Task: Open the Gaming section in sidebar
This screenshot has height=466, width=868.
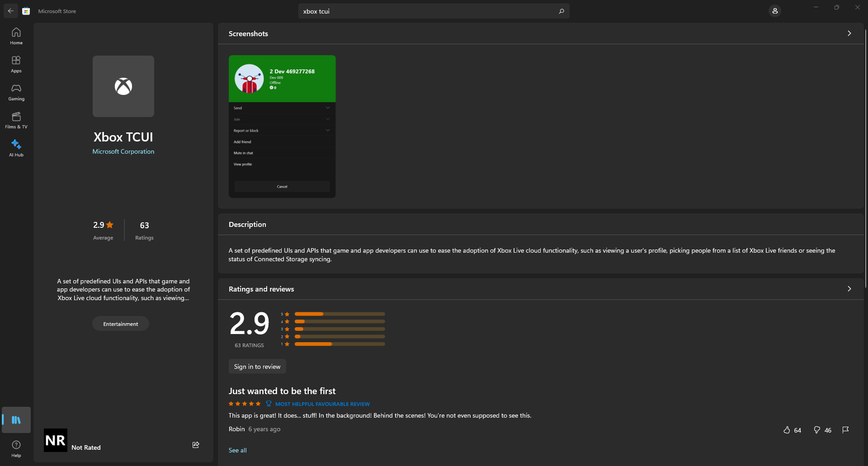Action: click(x=16, y=92)
